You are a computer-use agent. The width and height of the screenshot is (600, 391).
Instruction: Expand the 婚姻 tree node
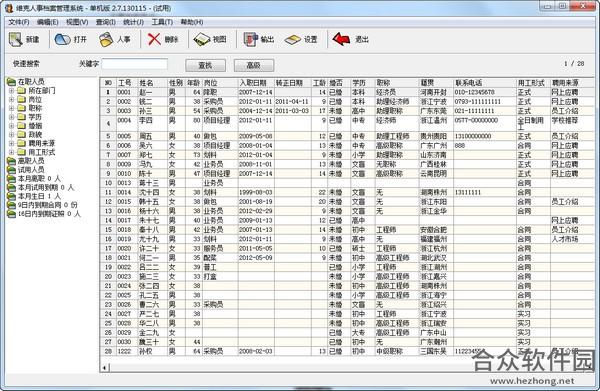click(11, 126)
